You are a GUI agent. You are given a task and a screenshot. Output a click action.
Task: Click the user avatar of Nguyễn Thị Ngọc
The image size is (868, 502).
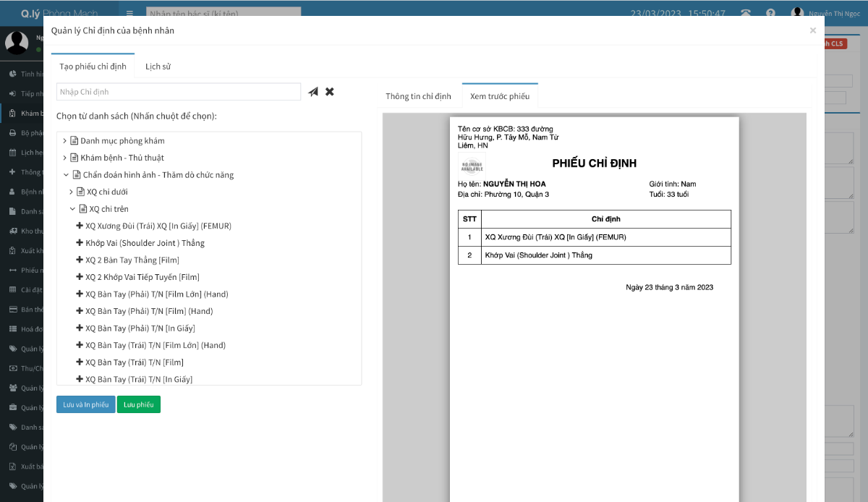click(796, 12)
